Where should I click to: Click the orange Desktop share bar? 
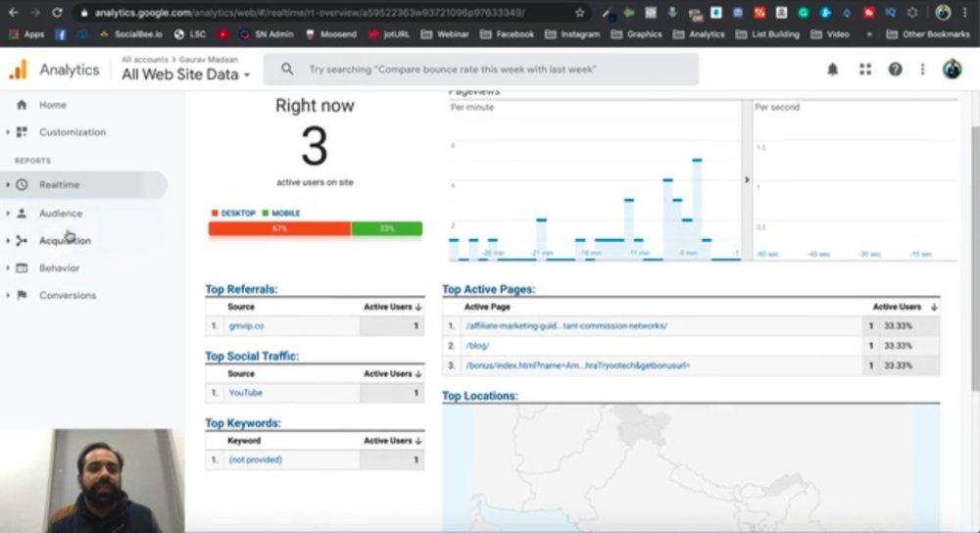(279, 228)
